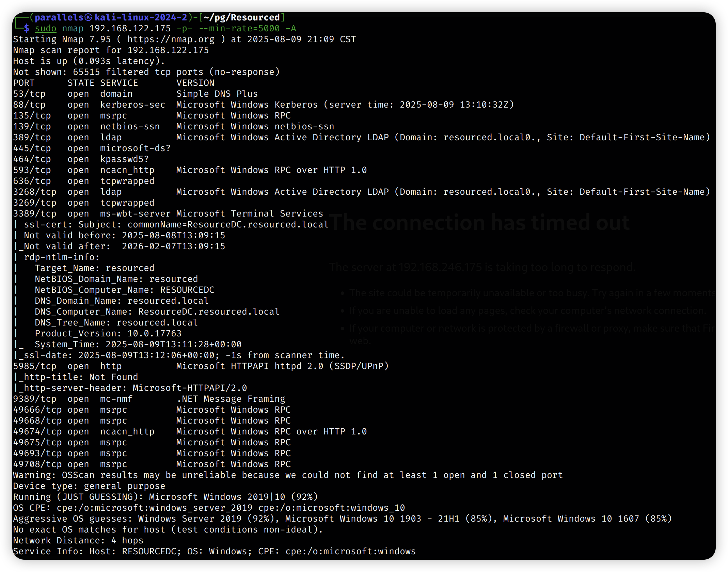Click the 'NetBIOS_Domain_Name: resourced' line
The height and width of the screenshot is (572, 728).
point(116,279)
